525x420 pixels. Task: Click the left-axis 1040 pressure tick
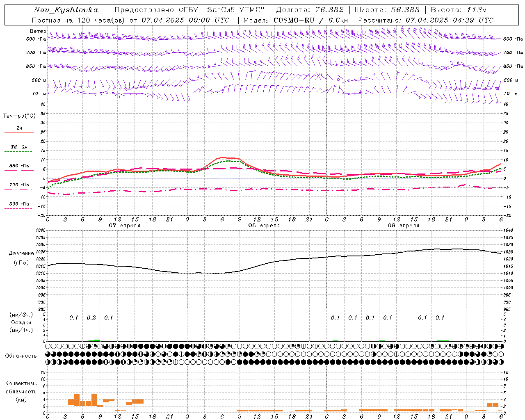click(x=41, y=231)
